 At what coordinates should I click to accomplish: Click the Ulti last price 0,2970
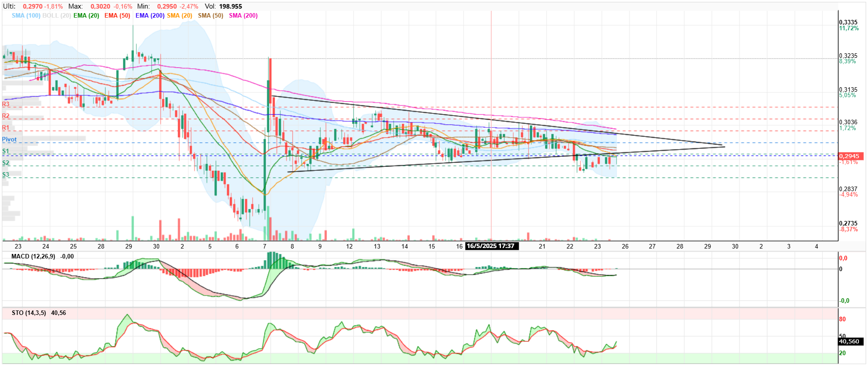coord(33,7)
